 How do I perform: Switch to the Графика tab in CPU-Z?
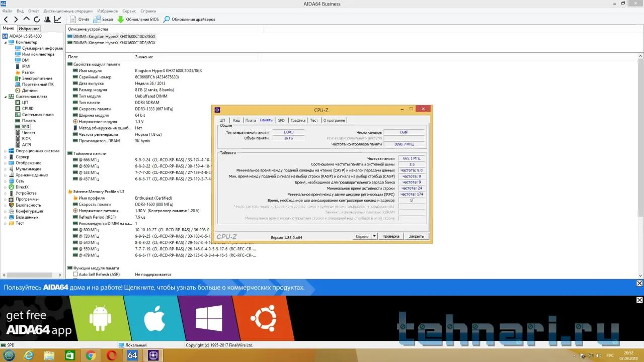click(298, 120)
